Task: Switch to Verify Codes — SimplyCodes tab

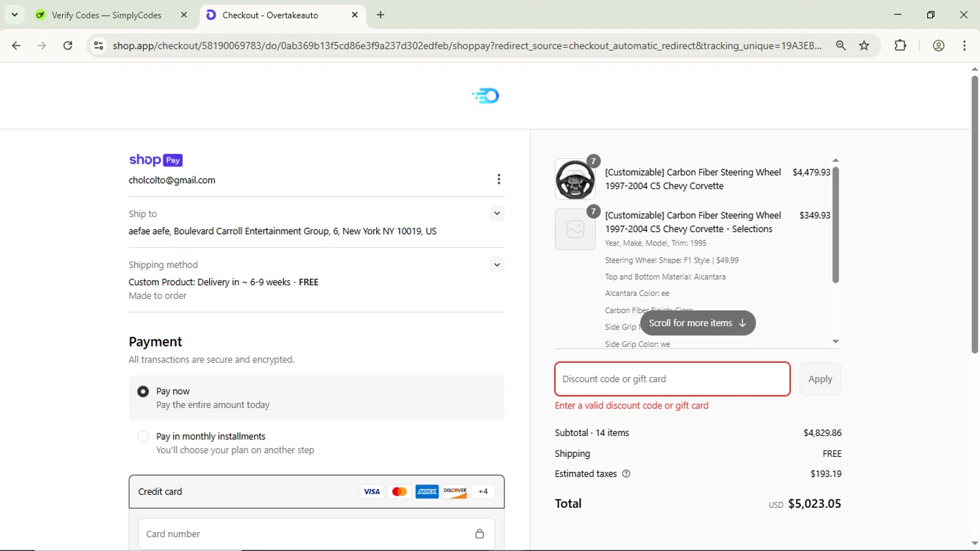Action: click(106, 15)
